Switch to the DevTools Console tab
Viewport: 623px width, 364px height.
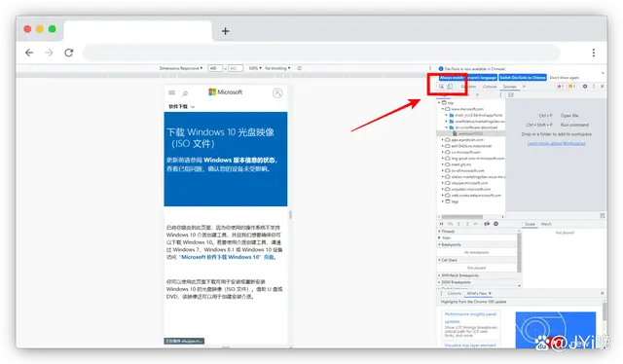490,87
